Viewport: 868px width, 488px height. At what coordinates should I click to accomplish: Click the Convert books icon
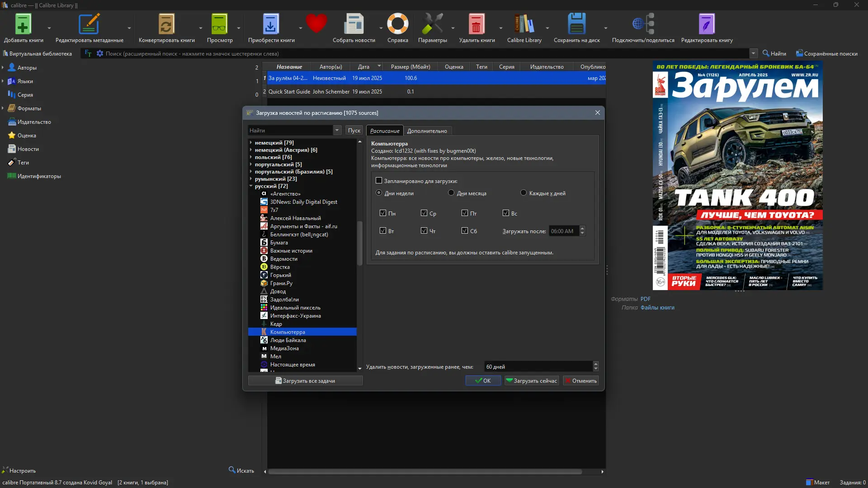[x=166, y=25]
